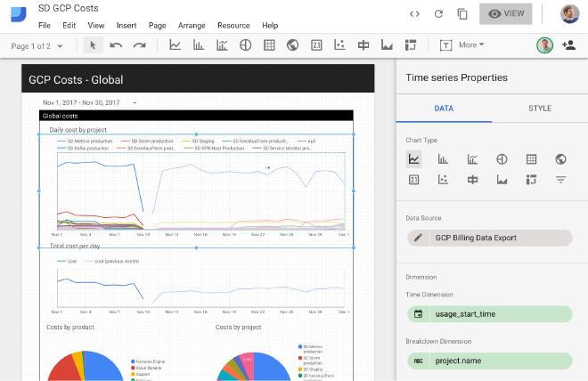
Task: Expand the More toolbar dropdown
Action: (471, 45)
